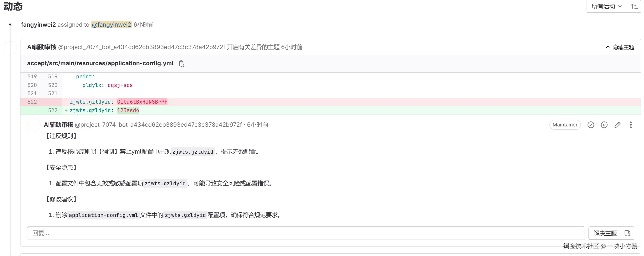Edit the AI辅助审核 comment
This screenshot has width=644, height=256.
click(x=617, y=125)
